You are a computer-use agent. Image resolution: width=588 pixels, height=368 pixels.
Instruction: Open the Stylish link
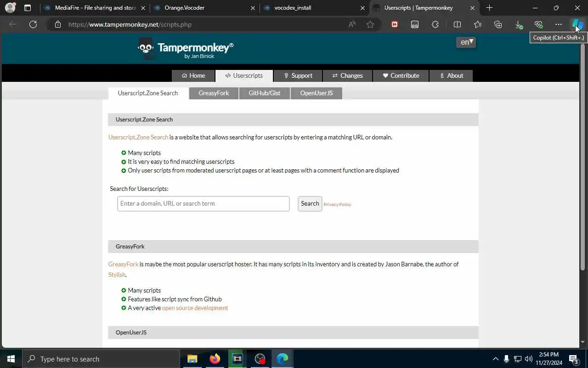(x=117, y=275)
